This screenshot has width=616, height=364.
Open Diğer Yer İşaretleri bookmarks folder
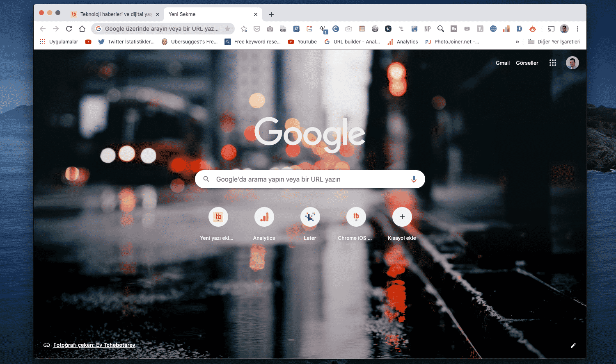(554, 42)
